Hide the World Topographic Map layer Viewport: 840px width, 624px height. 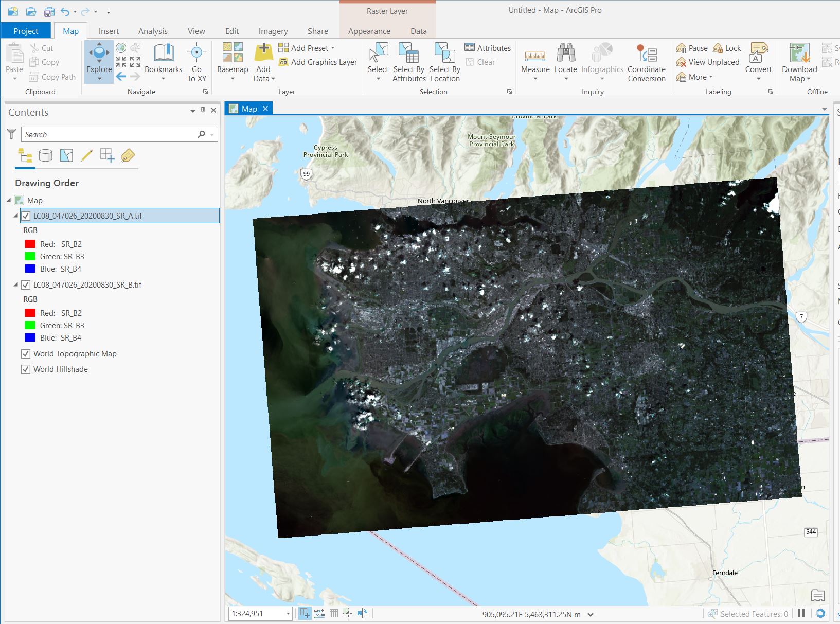pyautogui.click(x=26, y=354)
